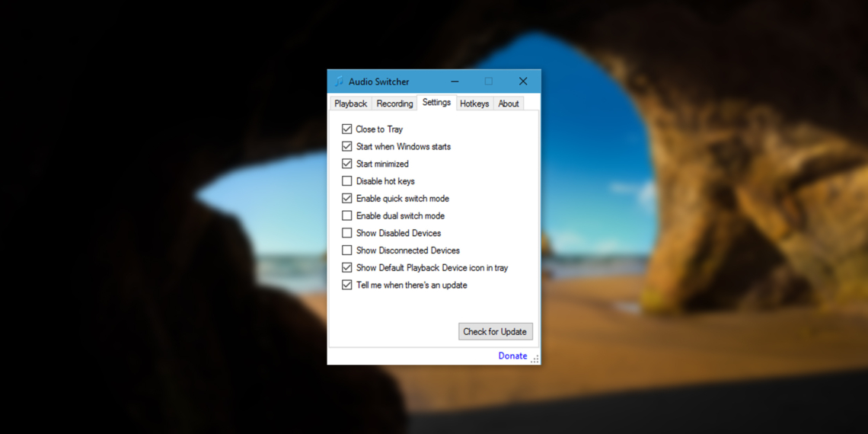Enable dual switch mode checkbox
Screen dimensions: 868x434
click(x=347, y=216)
